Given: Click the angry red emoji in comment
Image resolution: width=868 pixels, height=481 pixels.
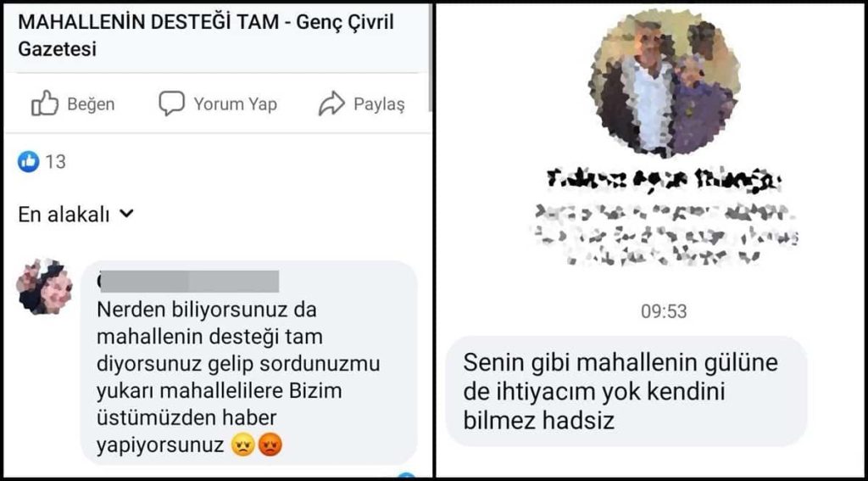Looking at the screenshot, I should coord(270,445).
